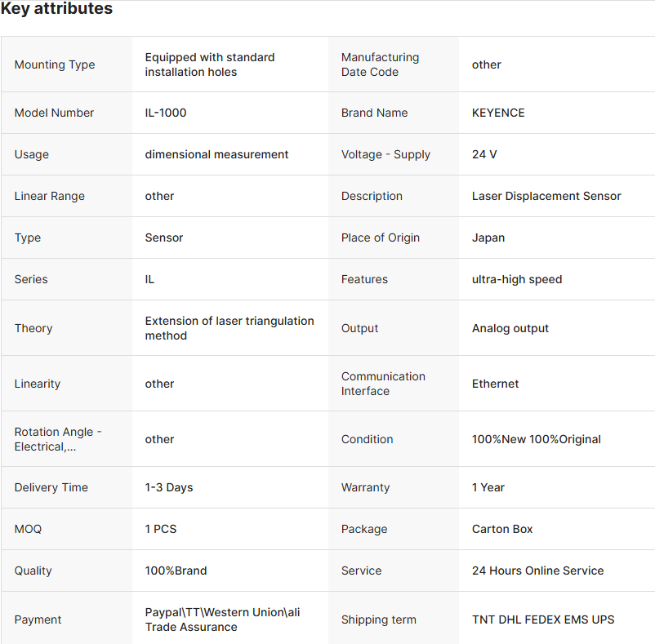Select the 24 V voltage supply value
This screenshot has height=644, width=655.
coord(484,154)
